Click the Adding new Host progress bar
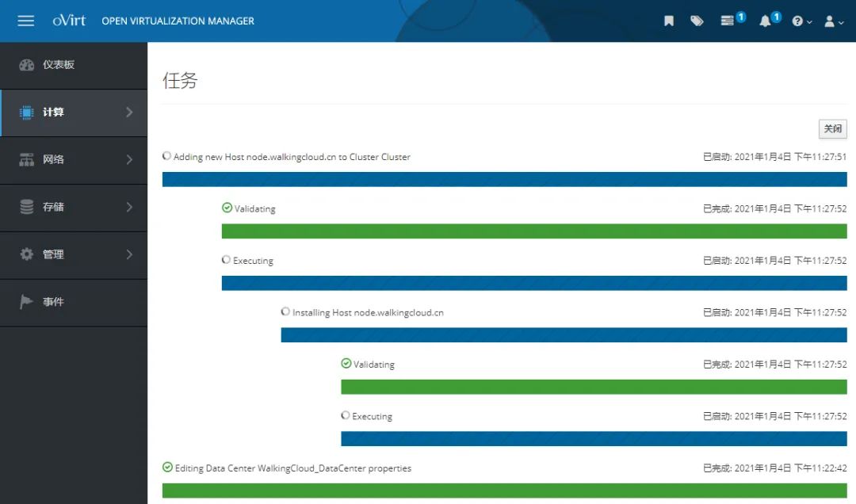 (x=504, y=179)
